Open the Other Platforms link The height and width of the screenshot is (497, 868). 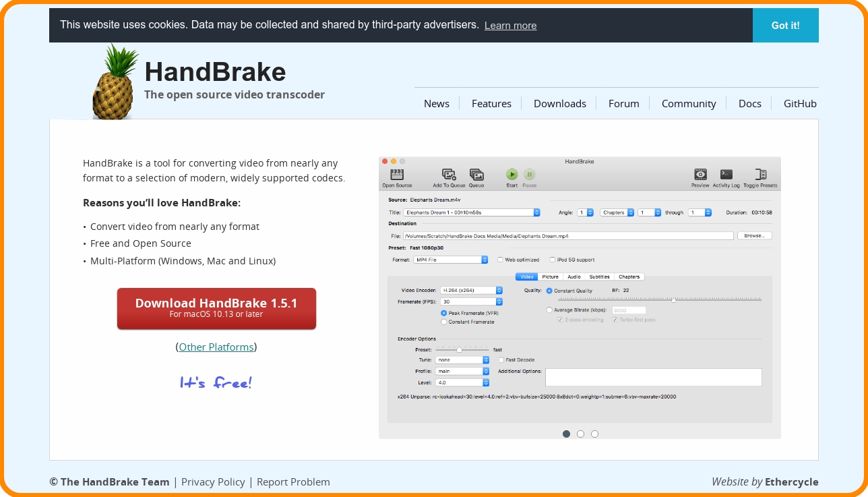[x=216, y=347]
